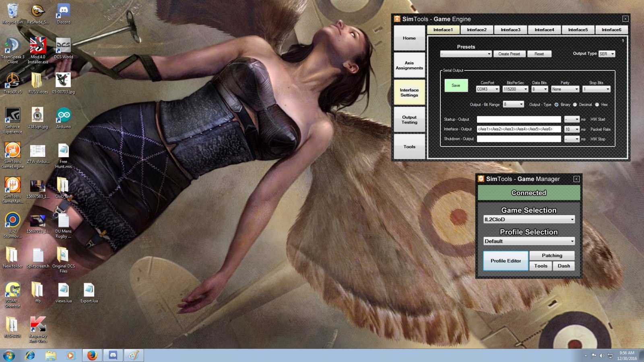
Task: Open the Free Hunt.mis file icon
Action: 64,155
